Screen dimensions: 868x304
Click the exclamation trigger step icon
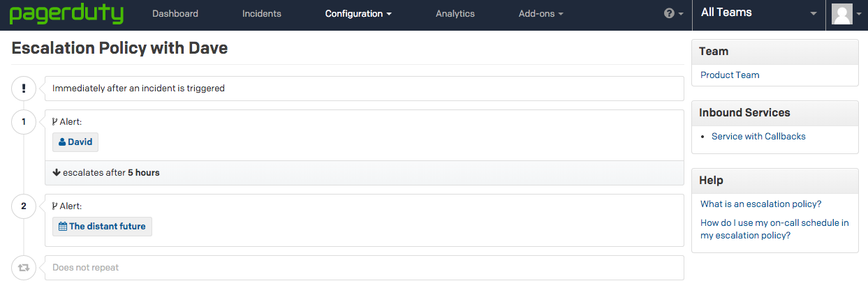pos(24,89)
